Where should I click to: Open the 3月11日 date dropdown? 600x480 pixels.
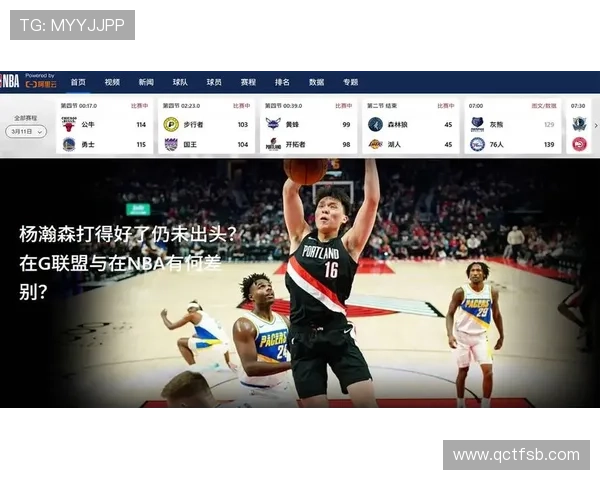coord(26,132)
